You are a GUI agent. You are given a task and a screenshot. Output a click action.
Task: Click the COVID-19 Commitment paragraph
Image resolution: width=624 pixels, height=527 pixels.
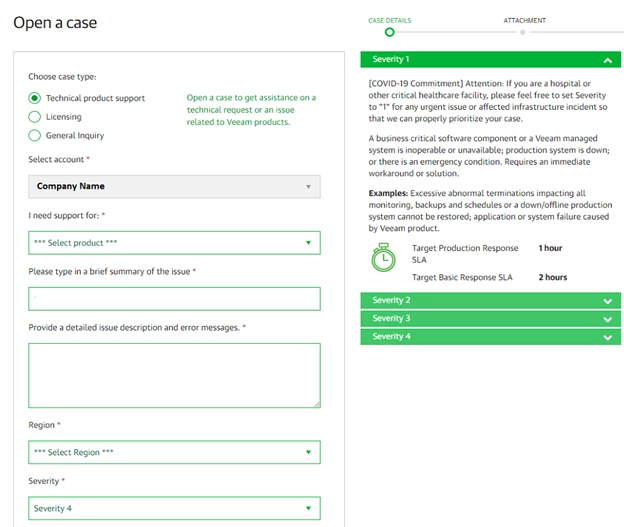click(x=488, y=101)
